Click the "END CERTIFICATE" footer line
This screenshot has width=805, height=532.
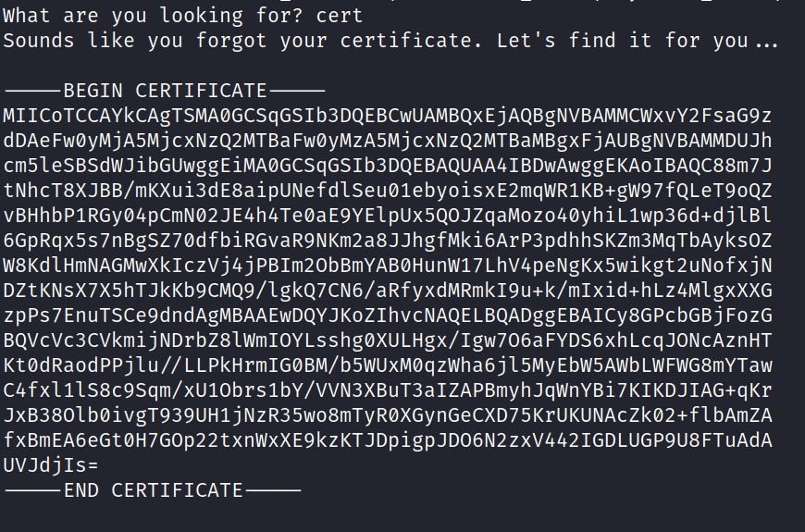click(153, 490)
